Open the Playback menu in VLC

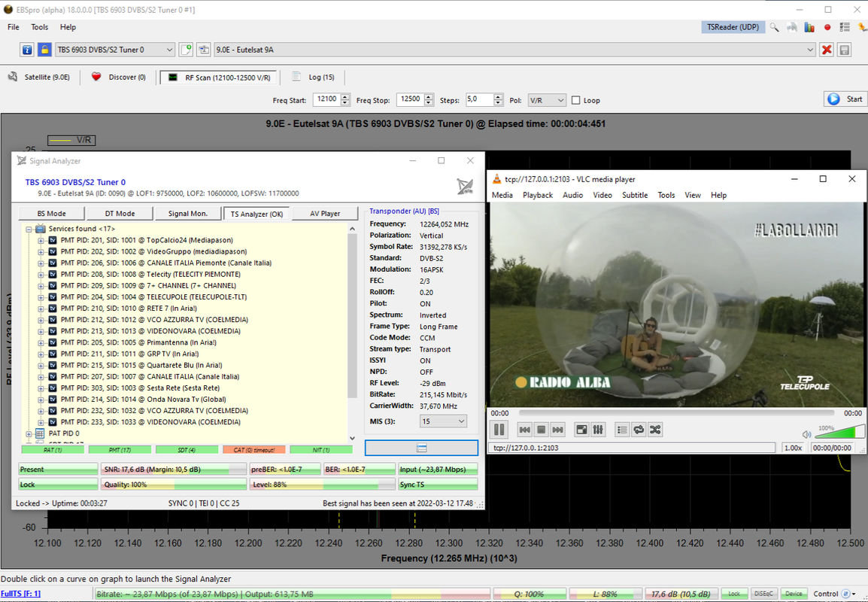click(x=538, y=195)
